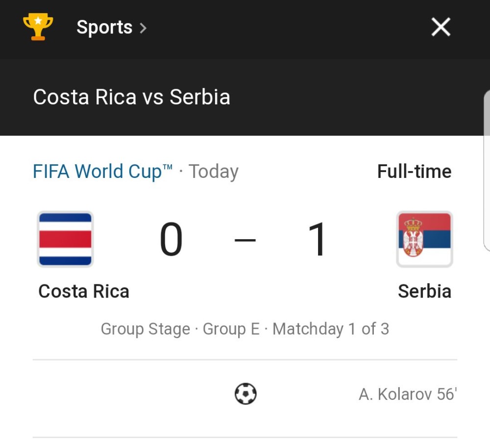Click the soccer ball goal icon
The image size is (490, 448).
point(245,394)
